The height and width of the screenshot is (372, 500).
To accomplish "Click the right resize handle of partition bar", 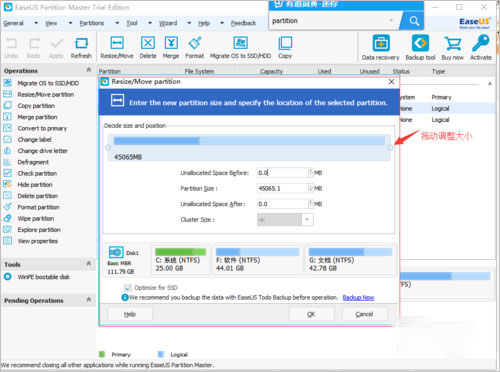I will 390,148.
